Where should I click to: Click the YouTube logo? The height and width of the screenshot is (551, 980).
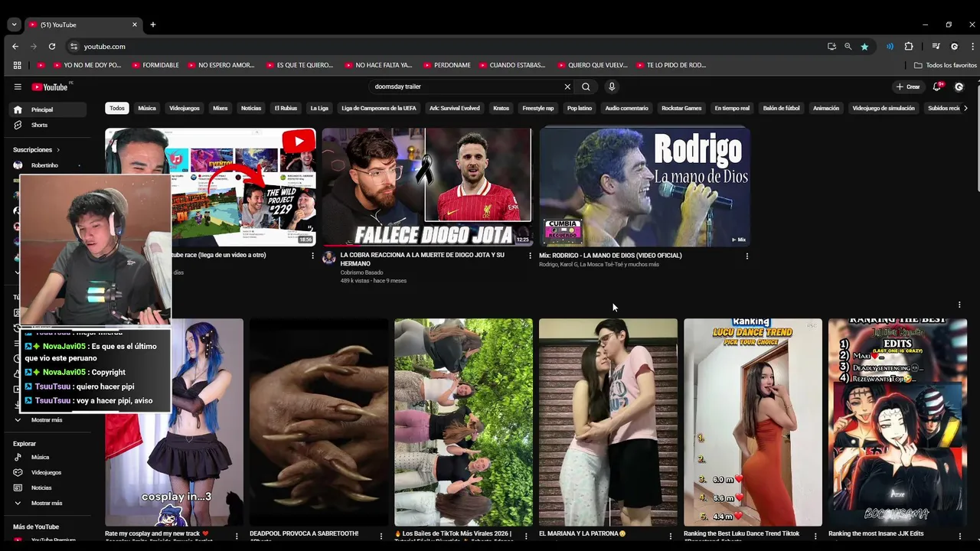pos(50,87)
